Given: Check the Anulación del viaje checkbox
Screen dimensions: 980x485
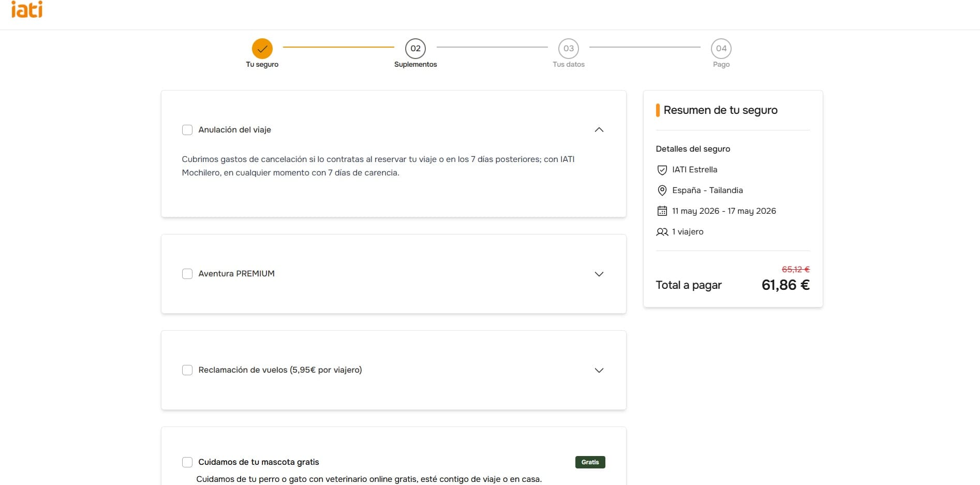Looking at the screenshot, I should click(x=187, y=130).
